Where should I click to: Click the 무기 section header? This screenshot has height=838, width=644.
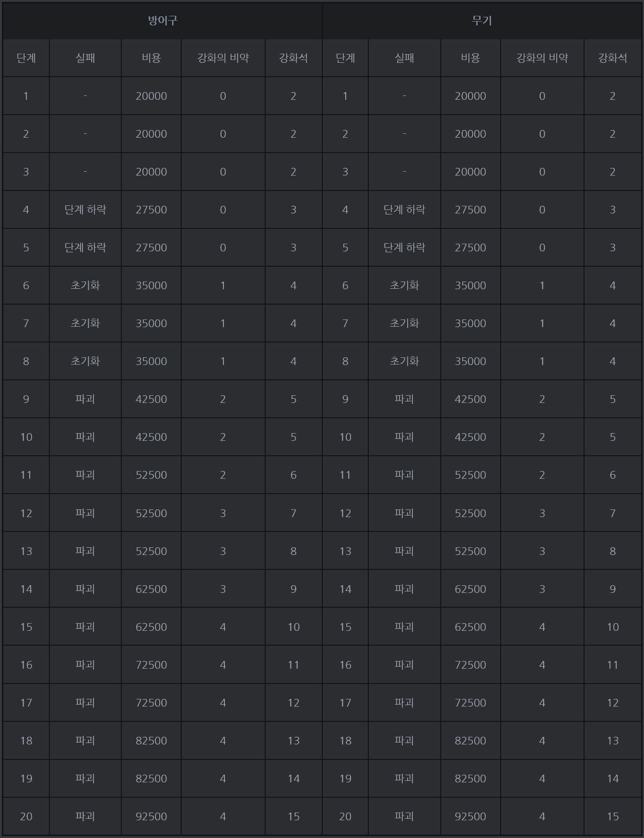pos(482,21)
